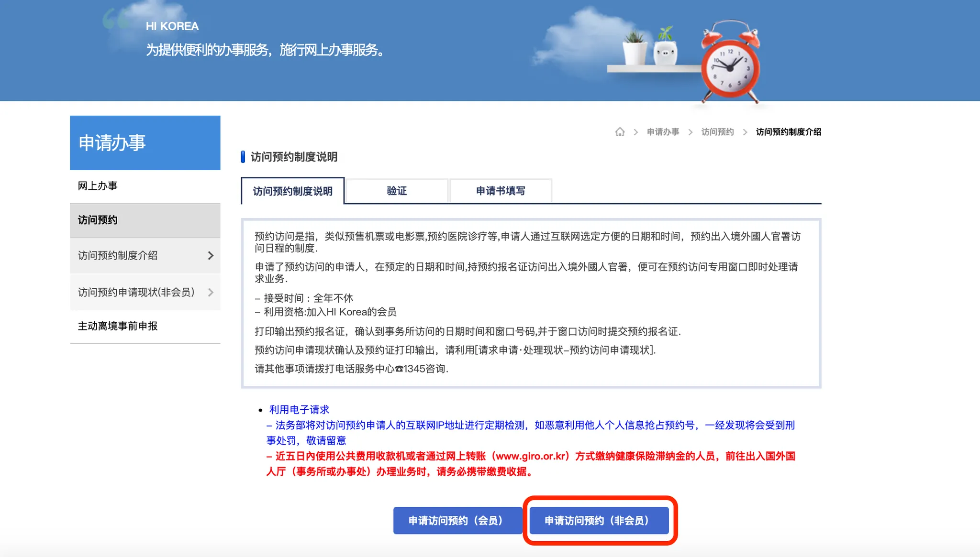Viewport: 980px width, 557px height.
Task: Open 访问预约制度介绍 sidebar item
Action: click(x=118, y=256)
